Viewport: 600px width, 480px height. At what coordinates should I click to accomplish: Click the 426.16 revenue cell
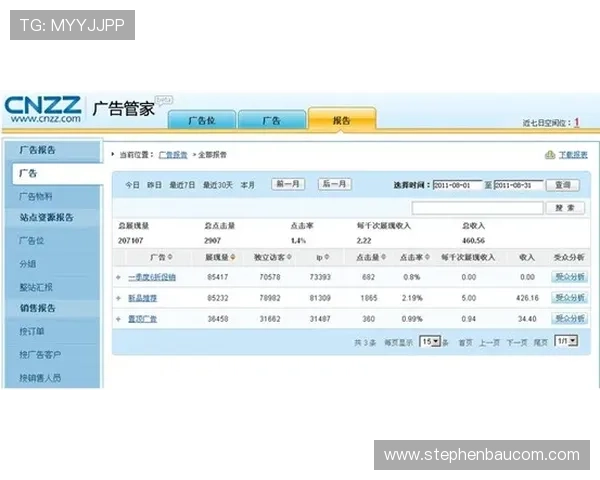[527, 298]
